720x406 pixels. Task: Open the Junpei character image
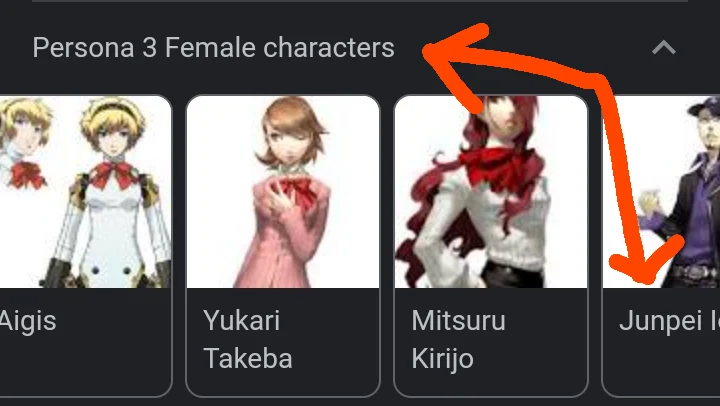click(661, 192)
